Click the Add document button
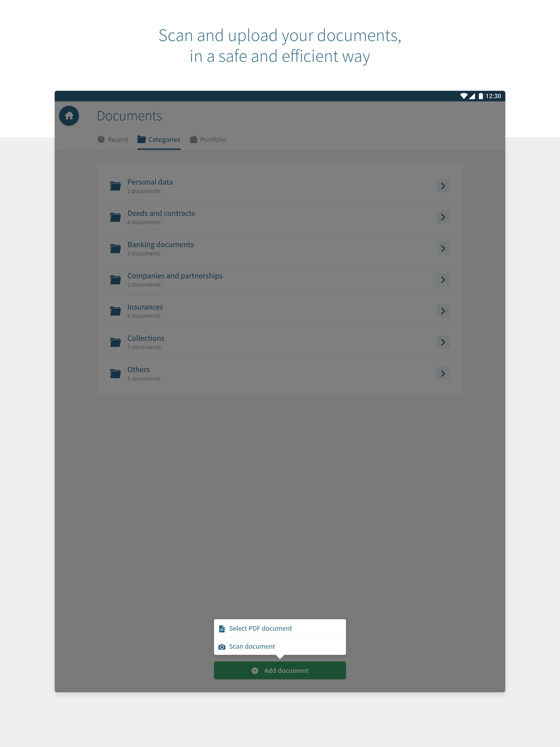Image resolution: width=560 pixels, height=747 pixels. (280, 670)
